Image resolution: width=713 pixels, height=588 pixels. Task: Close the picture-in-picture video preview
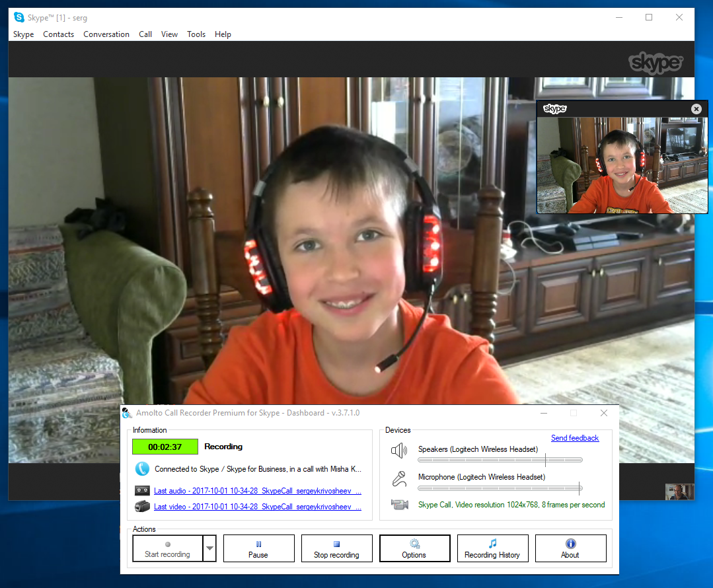pyautogui.click(x=696, y=109)
